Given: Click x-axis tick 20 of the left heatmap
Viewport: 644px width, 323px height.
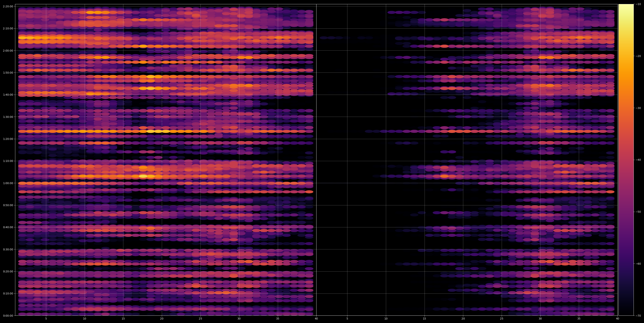Looking at the screenshot, I should 162,319.
